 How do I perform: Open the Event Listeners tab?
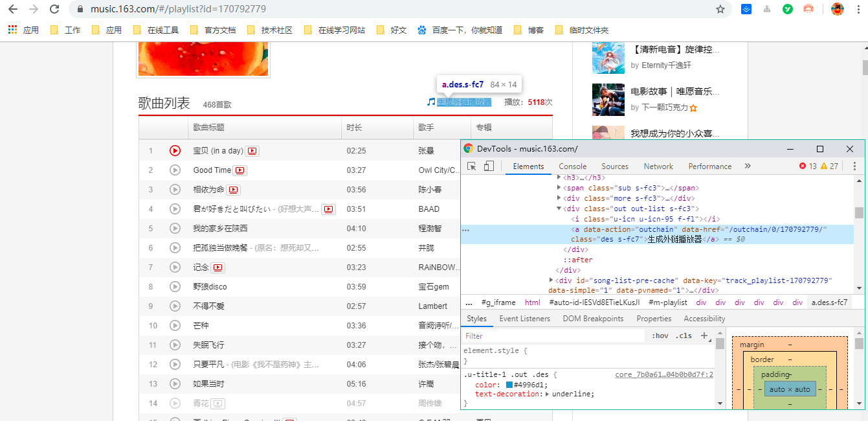[525, 318]
